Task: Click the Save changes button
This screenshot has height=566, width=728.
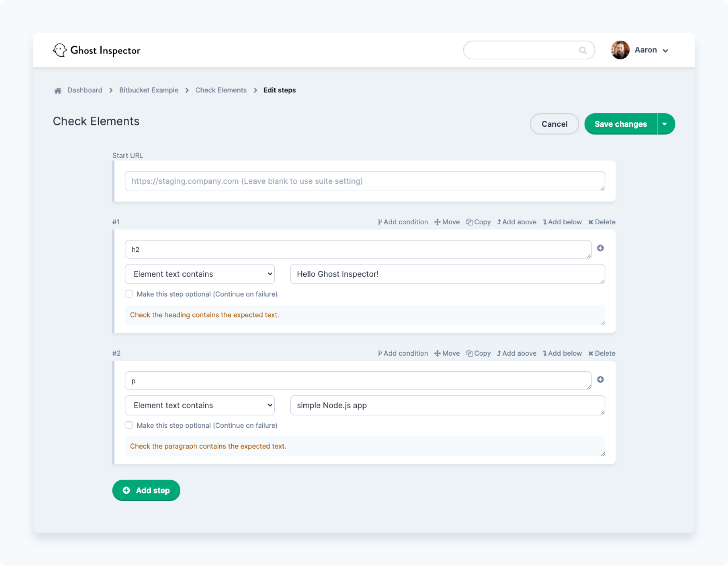Action: pos(620,123)
